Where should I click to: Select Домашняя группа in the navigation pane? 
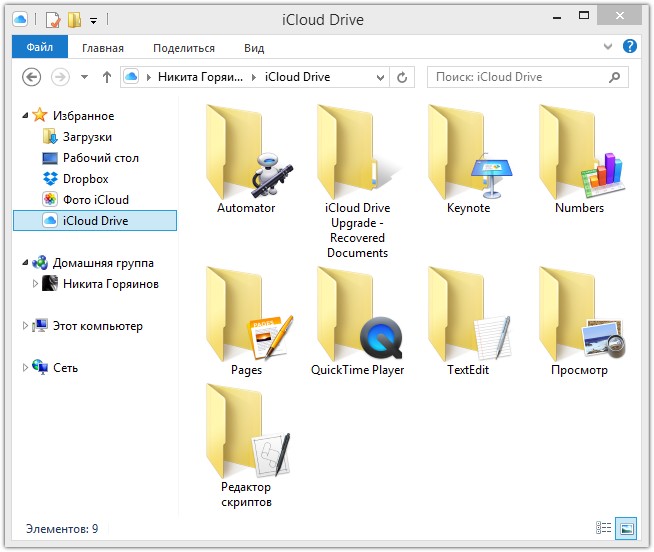click(x=103, y=263)
